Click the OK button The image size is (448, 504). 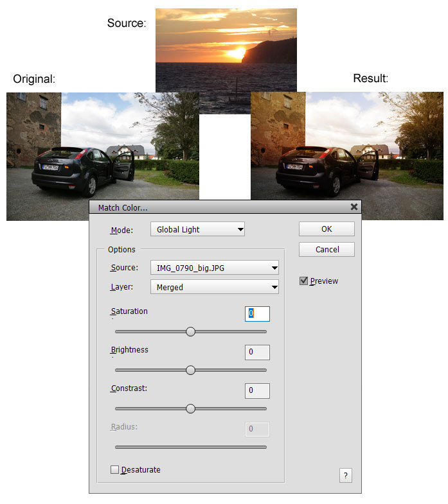click(x=327, y=229)
